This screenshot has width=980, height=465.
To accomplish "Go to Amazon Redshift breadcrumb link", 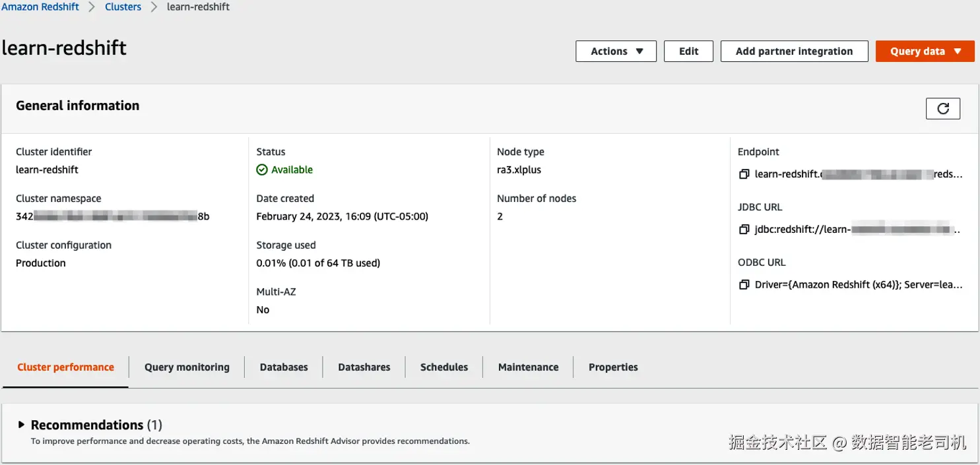I will point(40,7).
